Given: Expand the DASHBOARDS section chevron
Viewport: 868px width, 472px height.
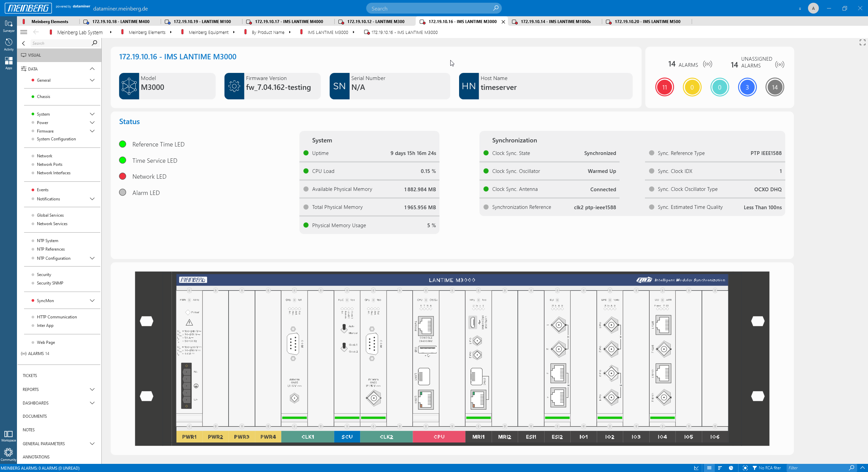Looking at the screenshot, I should pyautogui.click(x=92, y=403).
